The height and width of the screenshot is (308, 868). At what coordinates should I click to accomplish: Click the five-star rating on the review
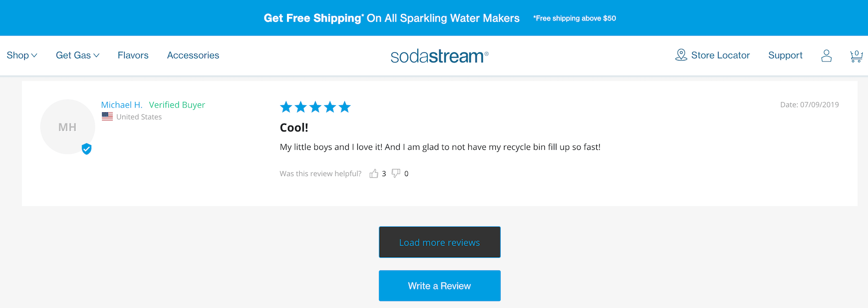[x=315, y=107]
